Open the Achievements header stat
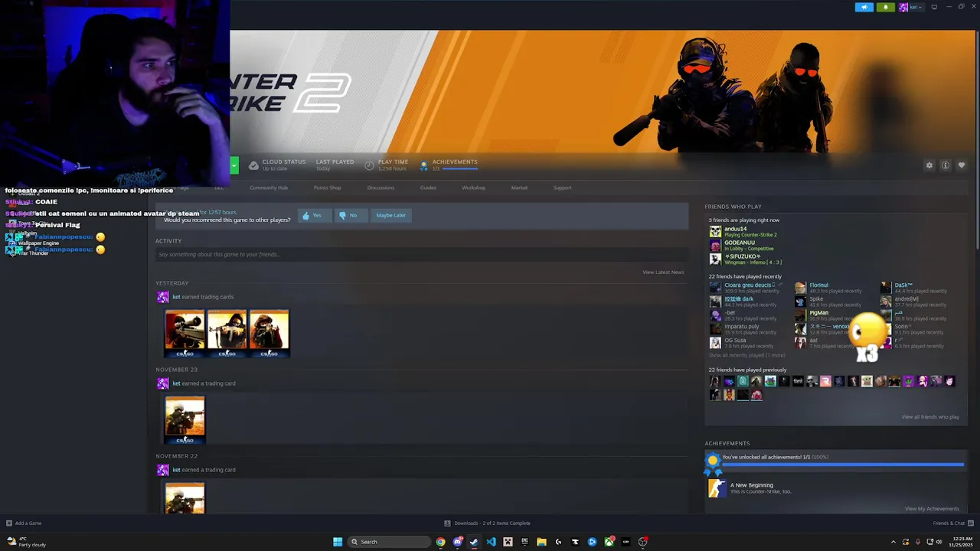This screenshot has width=980, height=551. coord(450,165)
